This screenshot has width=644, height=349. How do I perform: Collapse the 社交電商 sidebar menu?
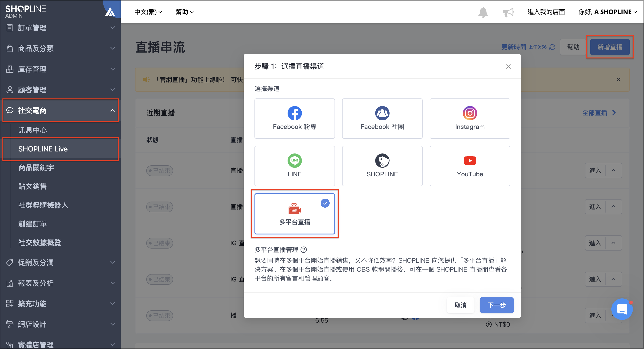(60, 110)
